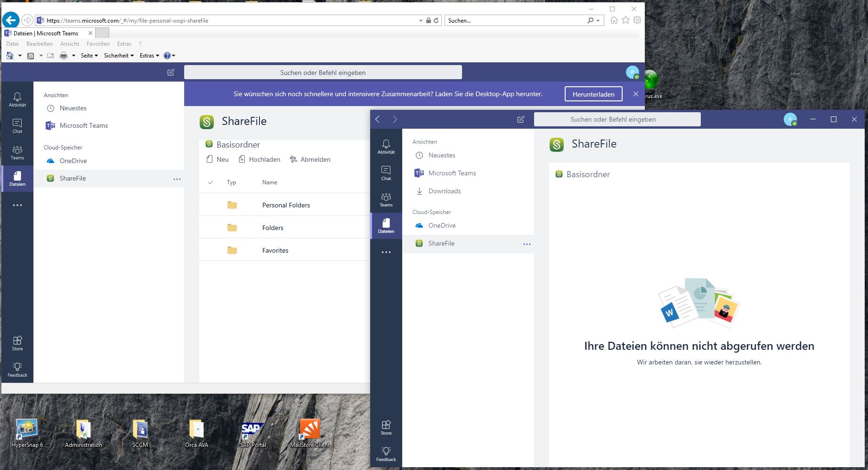The height and width of the screenshot is (470, 868).
Task: Open Chat in desktop Teams app sidebar
Action: [386, 173]
